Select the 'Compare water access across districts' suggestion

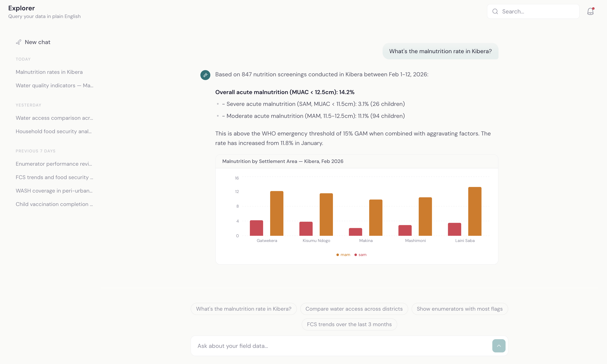[x=354, y=309]
